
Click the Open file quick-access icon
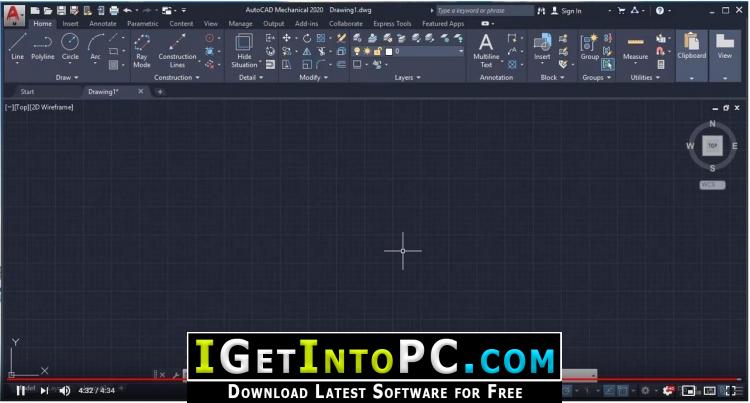point(48,10)
